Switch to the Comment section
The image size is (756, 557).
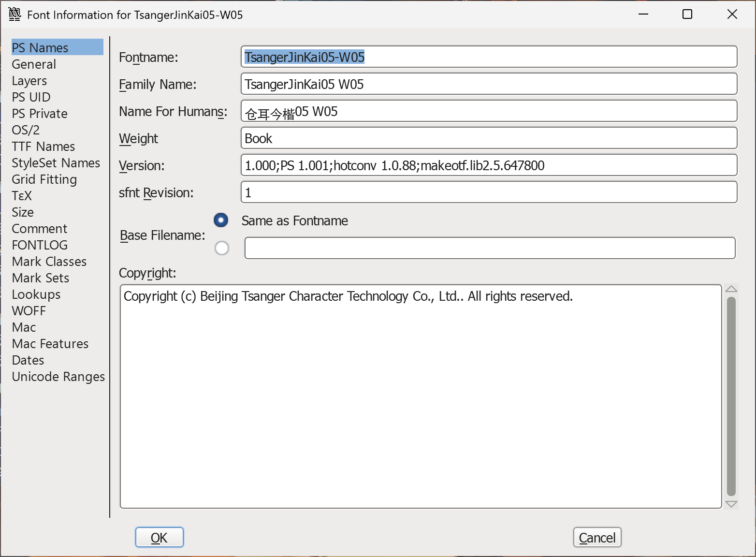pyautogui.click(x=40, y=229)
